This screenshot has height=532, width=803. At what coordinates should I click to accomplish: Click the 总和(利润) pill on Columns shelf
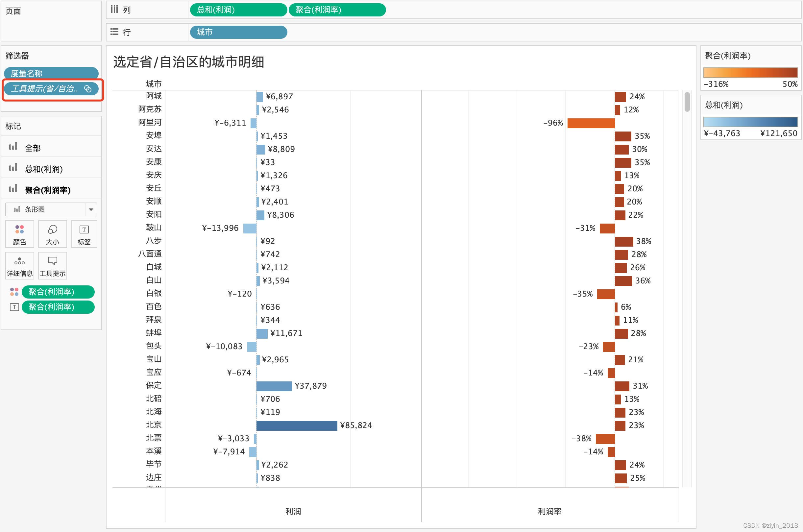point(238,10)
